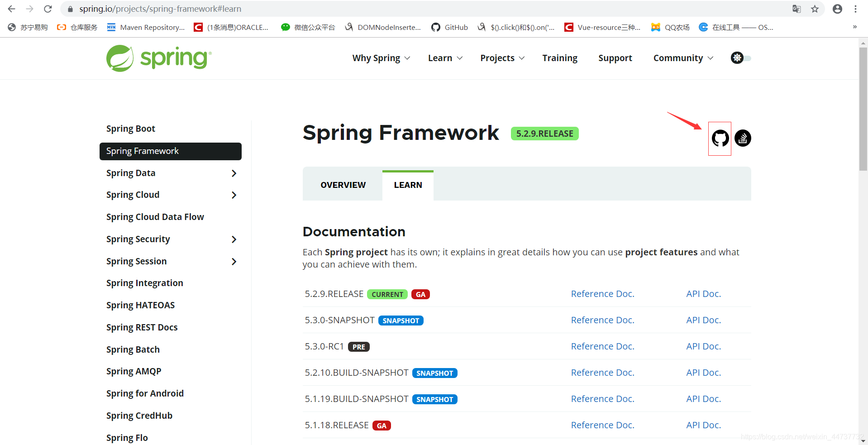The image size is (868, 445).
Task: Open 微信公众平台 bookmark
Action: 308,27
